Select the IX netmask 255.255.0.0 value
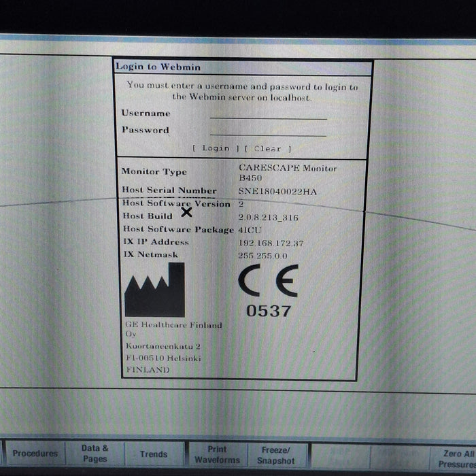Viewport: 476px width, 476px height. 262,256
